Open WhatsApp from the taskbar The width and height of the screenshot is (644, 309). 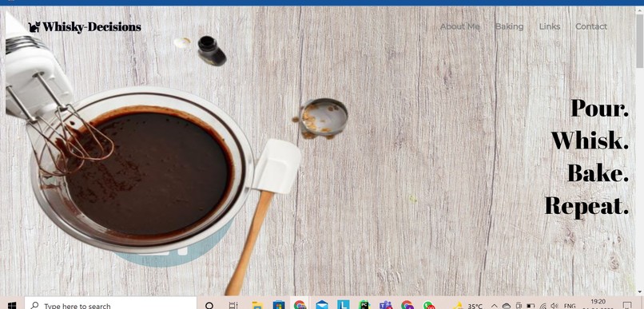tap(429, 305)
